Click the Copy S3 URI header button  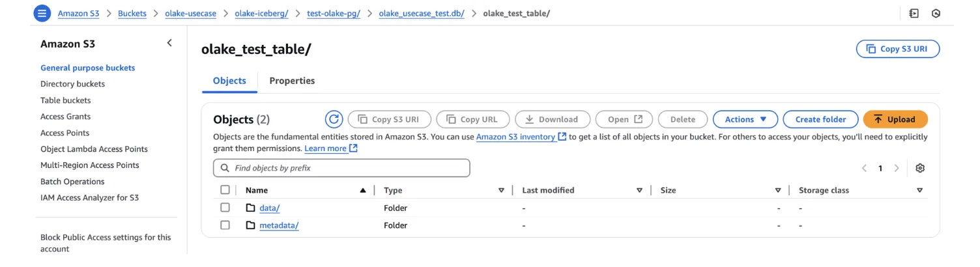(x=897, y=49)
